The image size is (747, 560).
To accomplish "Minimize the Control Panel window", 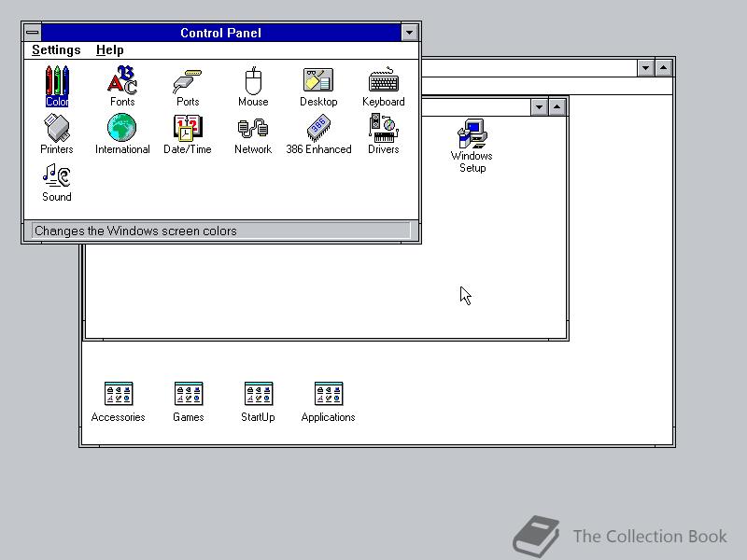I will pyautogui.click(x=409, y=33).
